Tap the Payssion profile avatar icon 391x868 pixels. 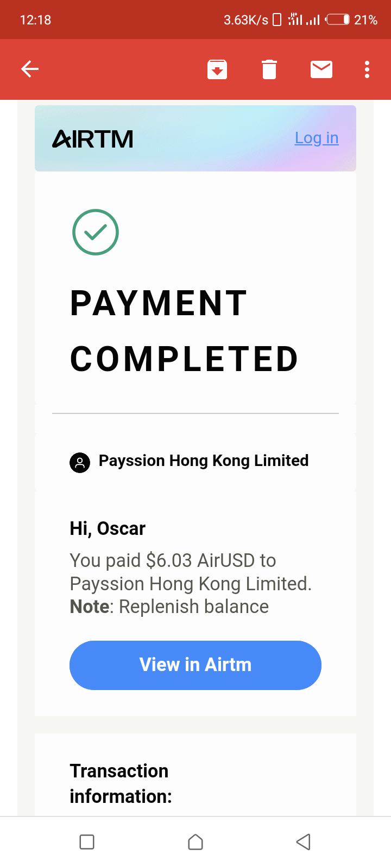point(80,463)
